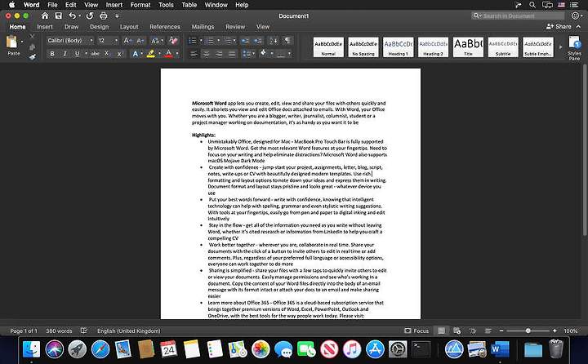Click the 380 words count in status bar

pos(59,331)
